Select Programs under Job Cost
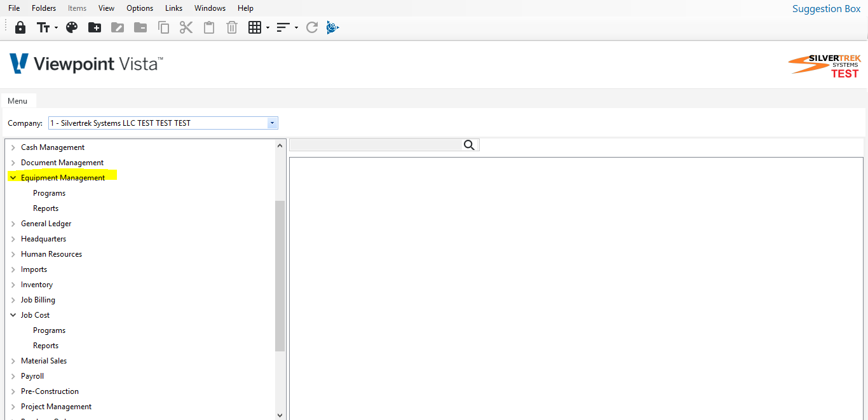 coord(50,330)
